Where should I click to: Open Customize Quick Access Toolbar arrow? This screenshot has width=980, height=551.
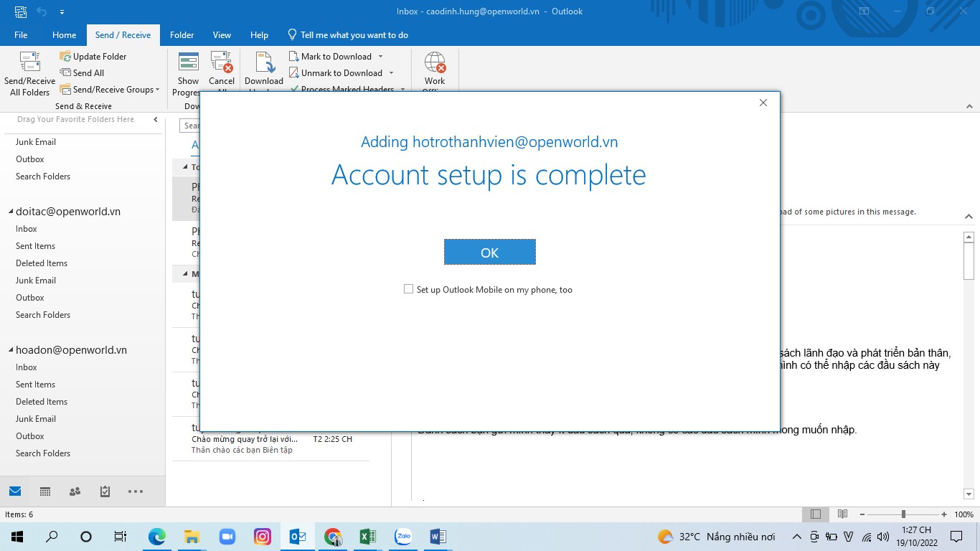point(62,12)
